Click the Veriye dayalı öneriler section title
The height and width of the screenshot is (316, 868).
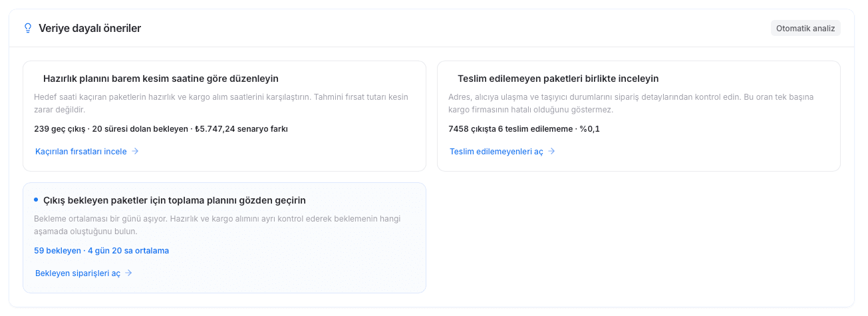point(90,28)
